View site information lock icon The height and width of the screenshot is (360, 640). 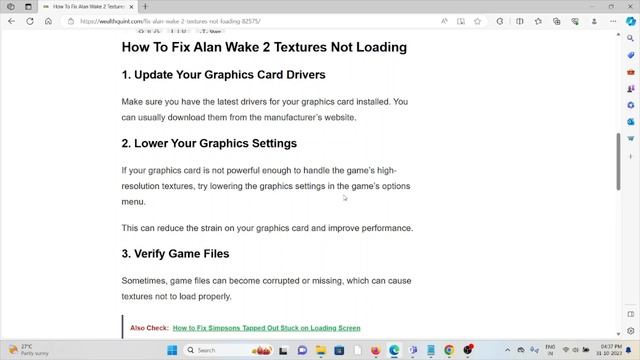coord(71,21)
